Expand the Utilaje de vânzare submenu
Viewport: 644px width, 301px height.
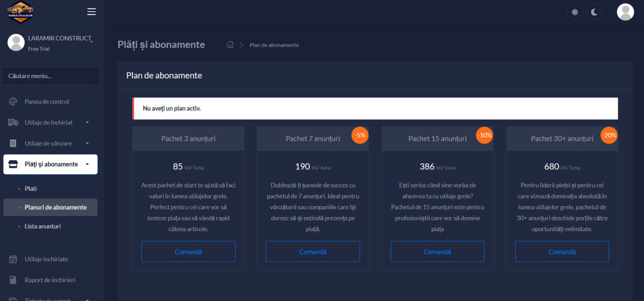[x=86, y=144]
